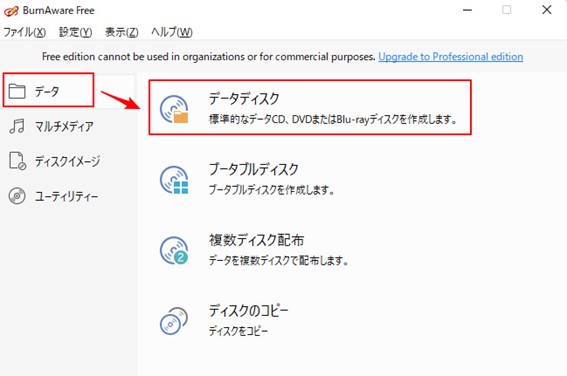Click the music note icon for マルチメディア
This screenshot has height=376, width=567.
[x=17, y=126]
